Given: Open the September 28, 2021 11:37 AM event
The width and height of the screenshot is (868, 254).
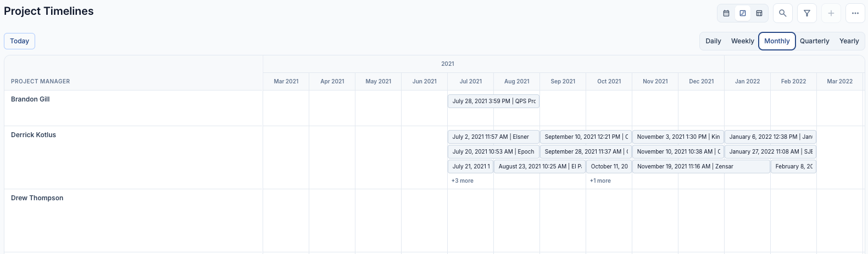Looking at the screenshot, I should tap(586, 151).
